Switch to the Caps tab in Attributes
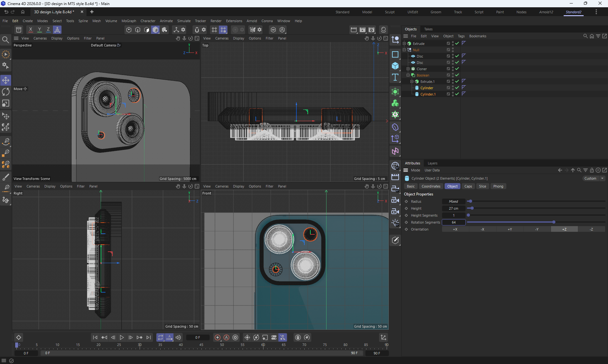 click(468, 186)
